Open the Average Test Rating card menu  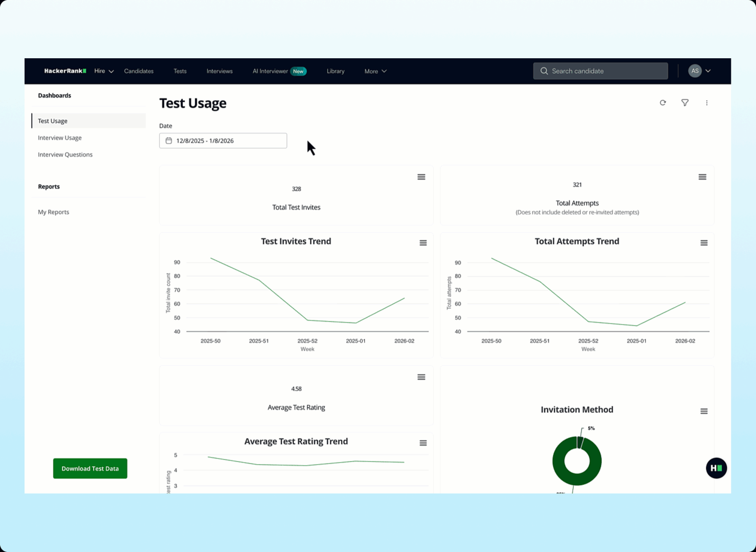421,377
